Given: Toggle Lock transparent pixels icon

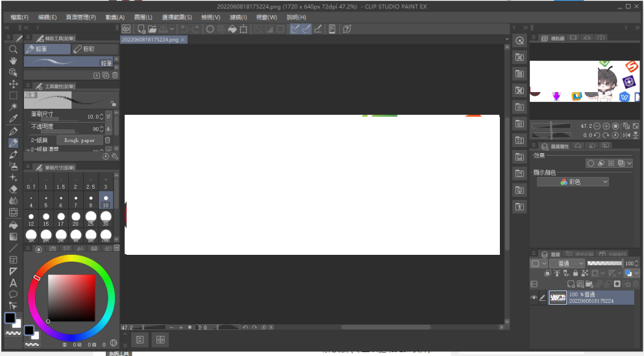Looking at the screenshot, I should click(x=584, y=274).
